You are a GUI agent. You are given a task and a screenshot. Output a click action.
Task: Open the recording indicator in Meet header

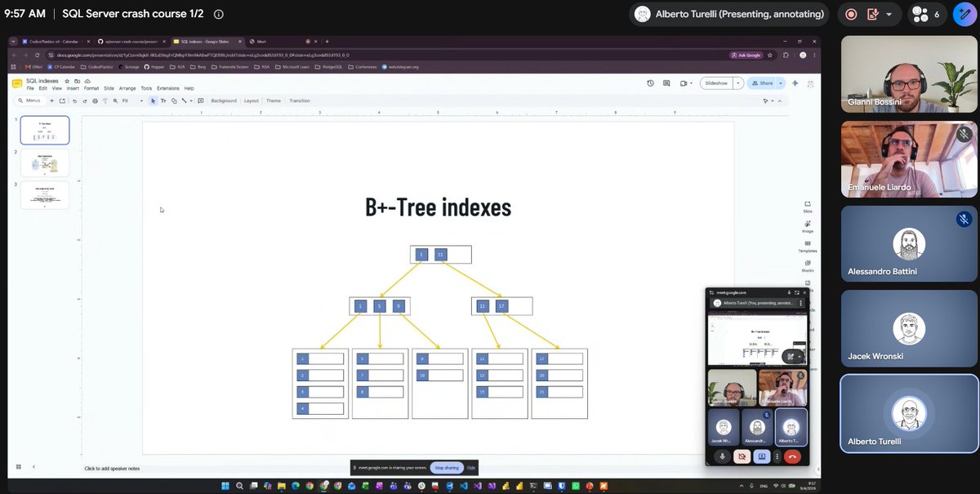[851, 14]
